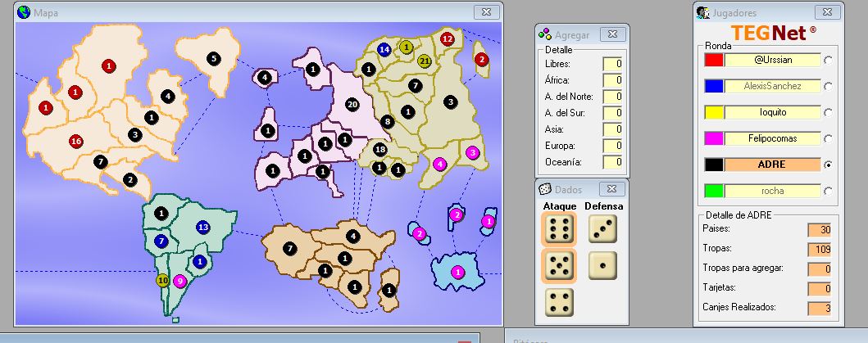This screenshot has height=343, width=868.
Task: Select the radio button for rocha
Action: 828,191
